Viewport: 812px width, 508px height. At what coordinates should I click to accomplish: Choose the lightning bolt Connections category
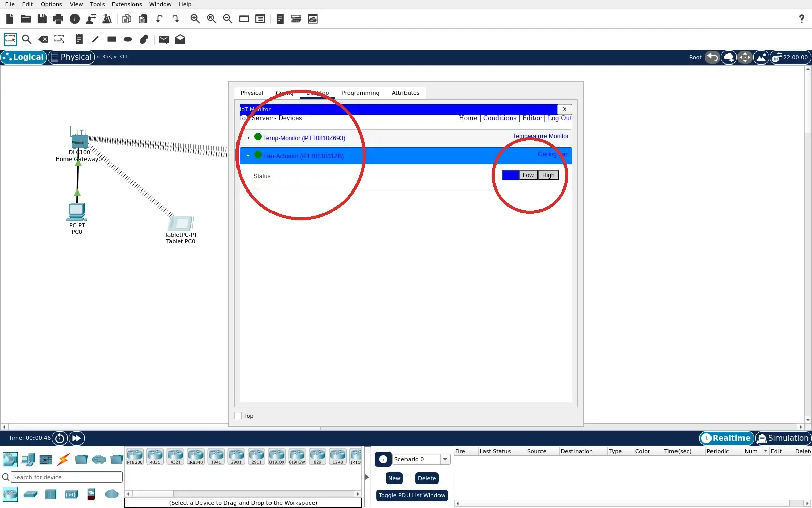tap(63, 460)
